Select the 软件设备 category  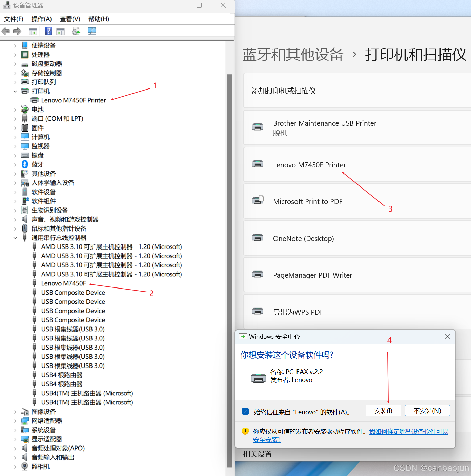[44, 192]
